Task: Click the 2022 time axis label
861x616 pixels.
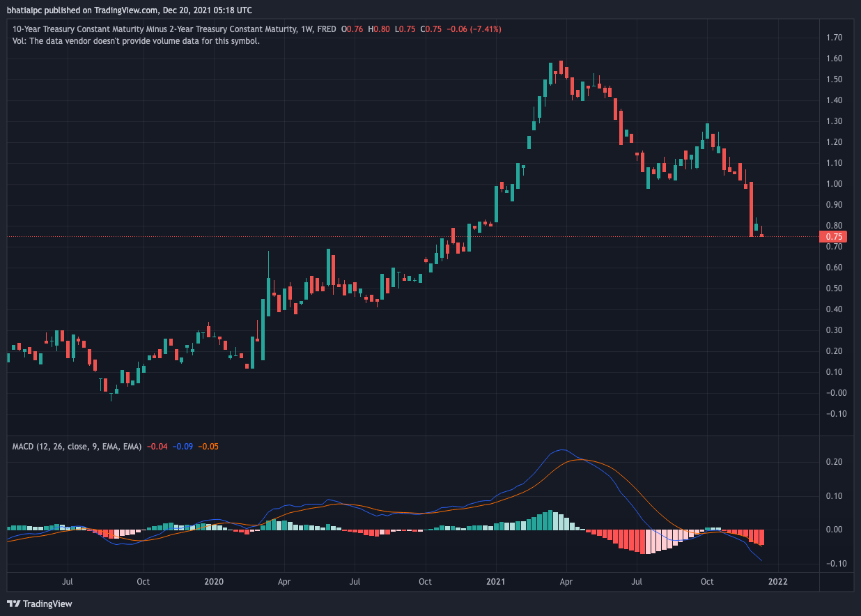Action: point(778,581)
